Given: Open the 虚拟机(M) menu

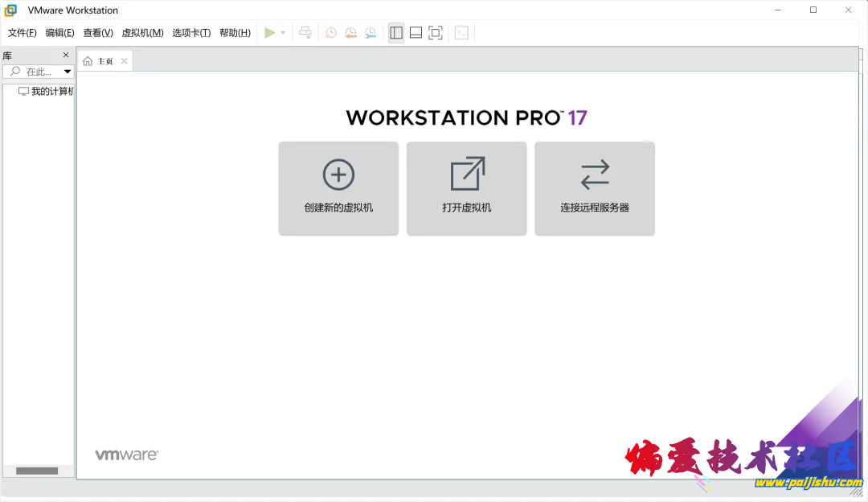Looking at the screenshot, I should (142, 33).
